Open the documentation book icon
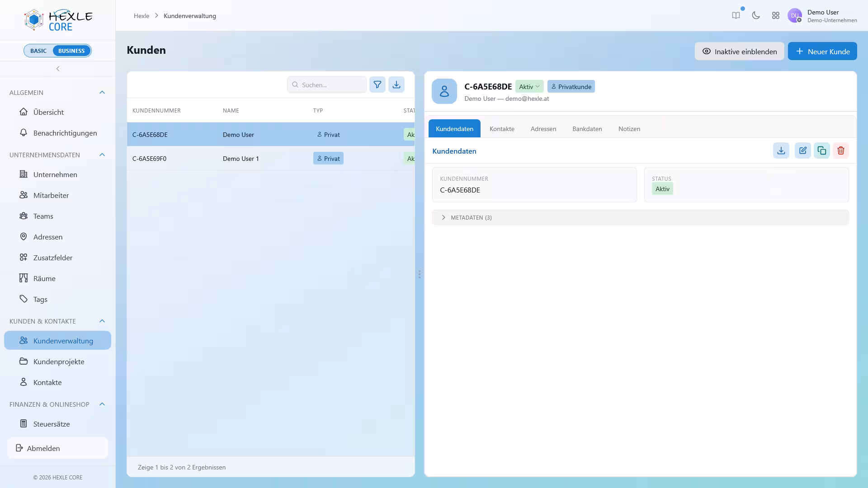 click(736, 15)
